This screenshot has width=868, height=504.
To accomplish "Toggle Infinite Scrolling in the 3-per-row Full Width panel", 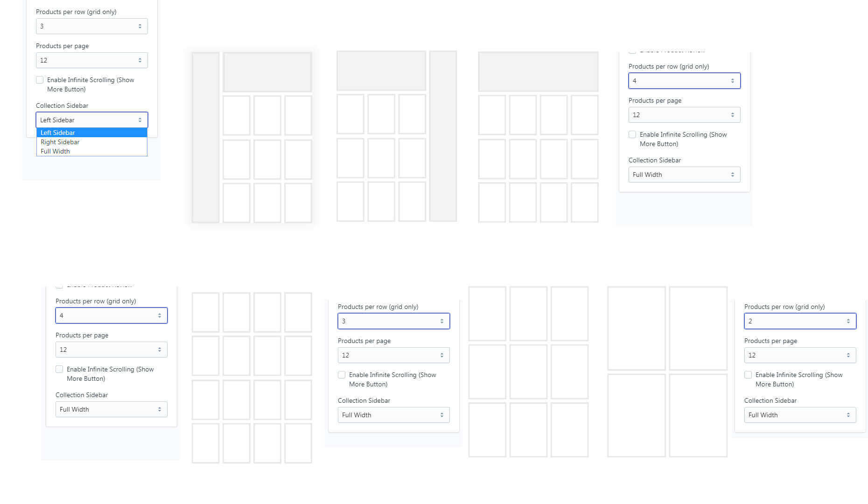I will [342, 375].
